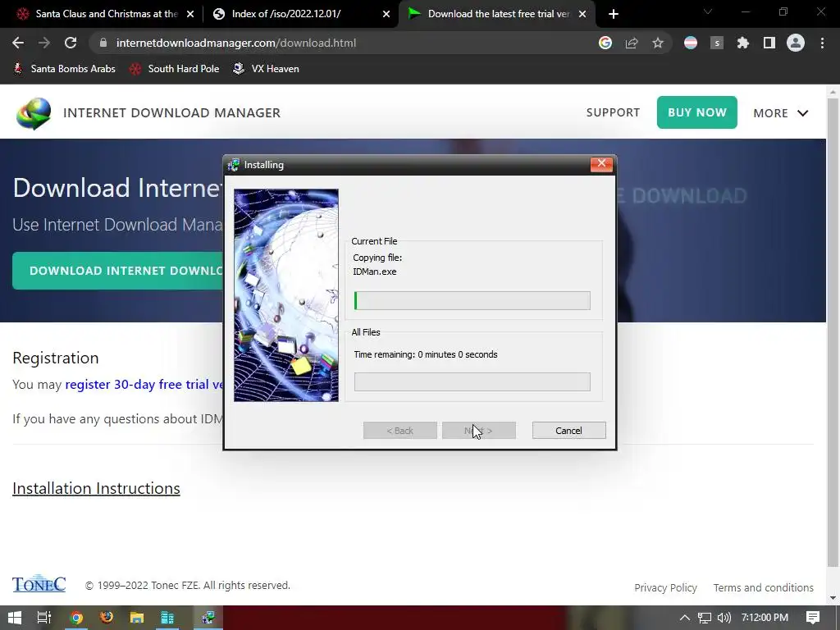Image resolution: width=840 pixels, height=630 pixels.
Task: Open the Installation Instructions heading link
Action: click(x=97, y=488)
